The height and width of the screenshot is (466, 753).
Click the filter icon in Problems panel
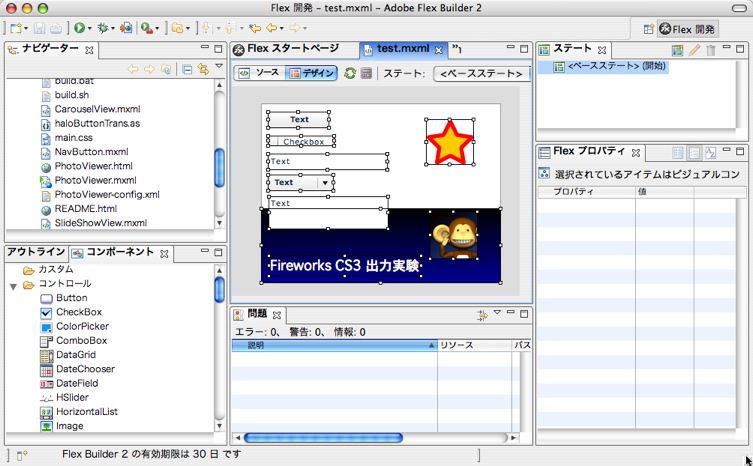click(482, 314)
